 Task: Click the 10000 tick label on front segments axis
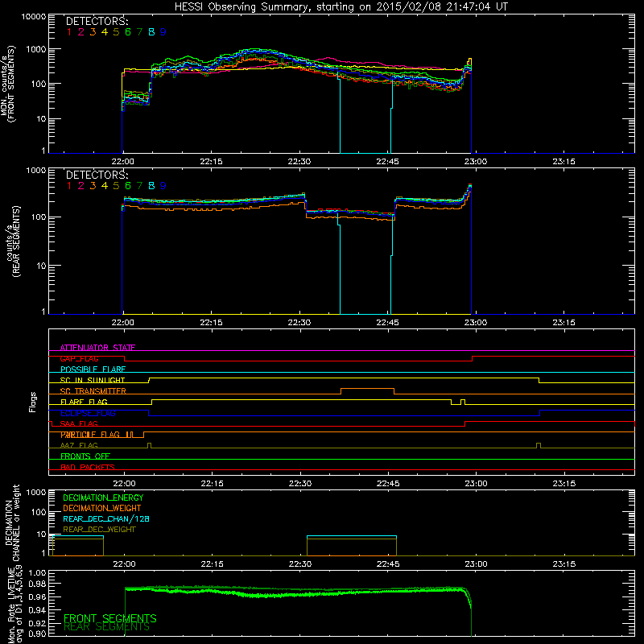coord(34,17)
